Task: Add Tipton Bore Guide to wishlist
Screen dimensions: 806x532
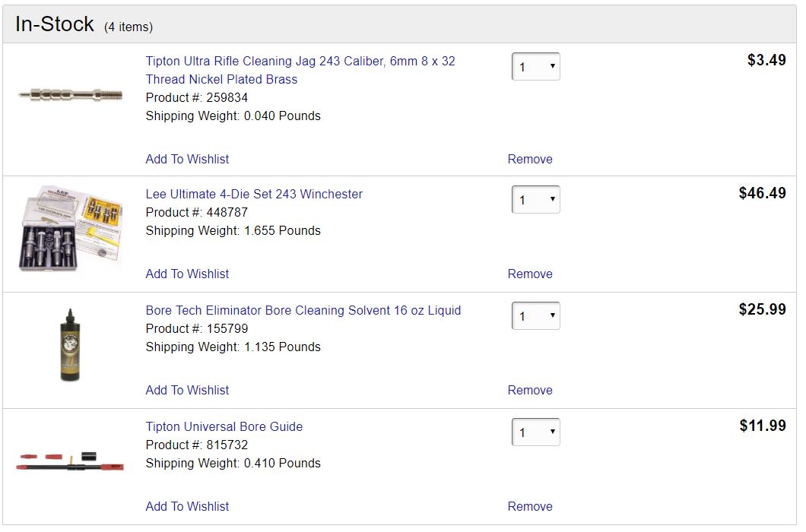Action: 187,506
